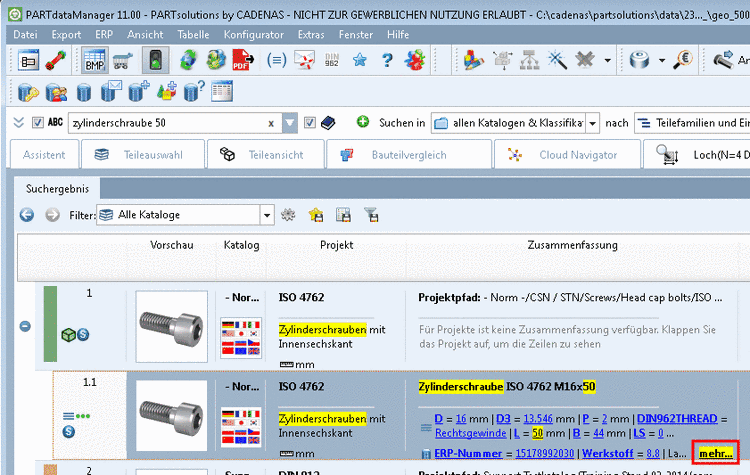The width and height of the screenshot is (750, 475).
Task: Switch to the Teileauswahl tab
Action: (x=143, y=155)
